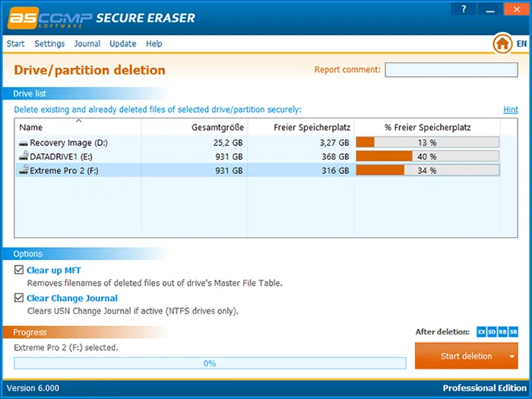Open the Journal menu
This screenshot has height=399, width=532.
point(87,44)
